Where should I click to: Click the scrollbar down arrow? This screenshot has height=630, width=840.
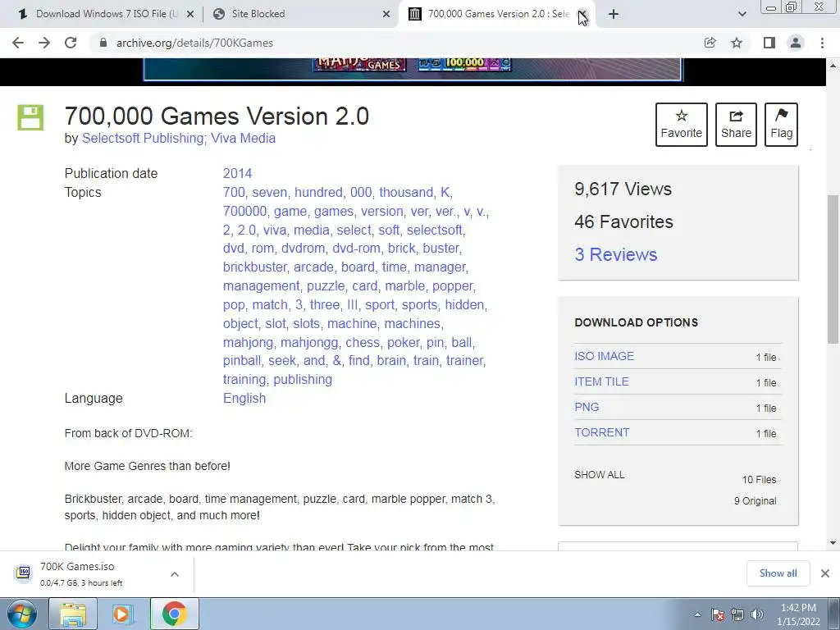coord(833,543)
